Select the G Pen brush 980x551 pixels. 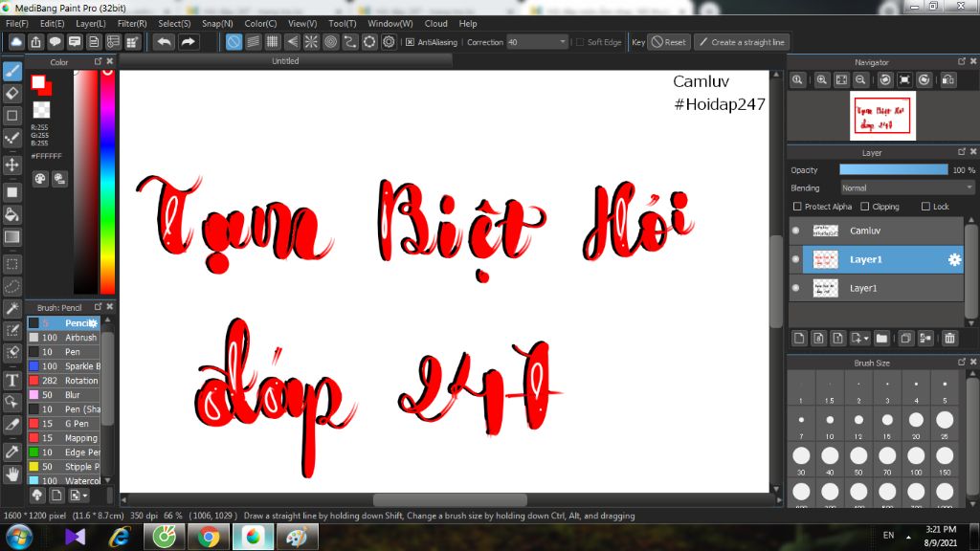coord(64,424)
